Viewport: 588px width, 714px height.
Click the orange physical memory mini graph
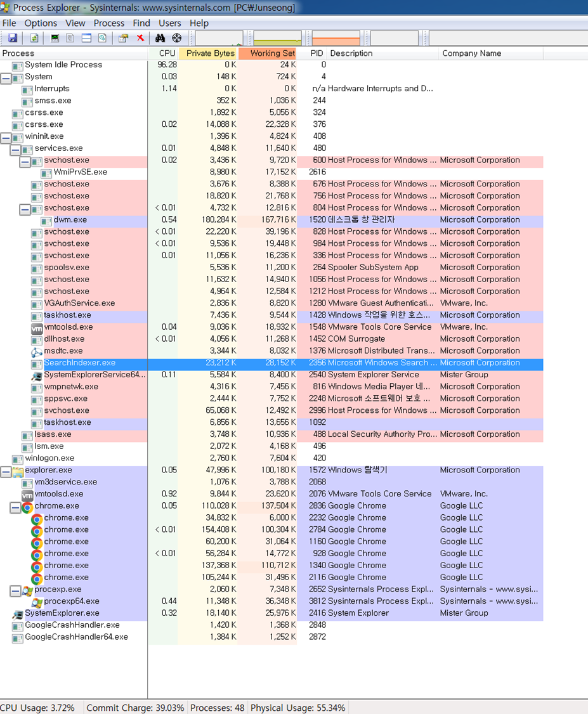(336, 38)
